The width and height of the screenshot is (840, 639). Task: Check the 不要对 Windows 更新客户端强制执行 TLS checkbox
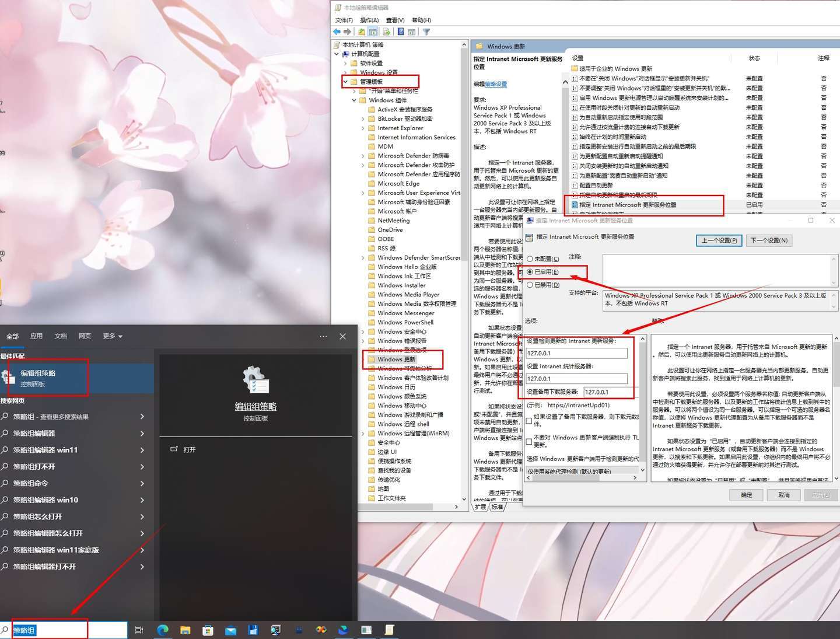click(x=529, y=441)
